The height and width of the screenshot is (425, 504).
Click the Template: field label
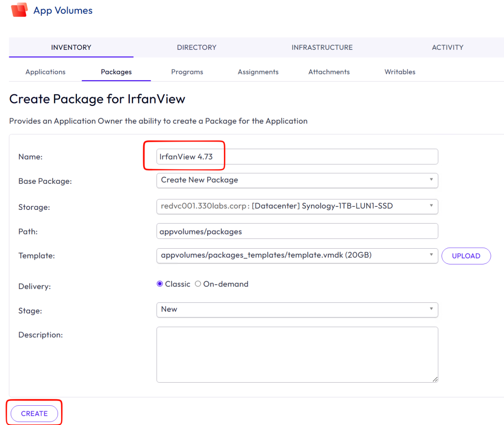tap(36, 256)
